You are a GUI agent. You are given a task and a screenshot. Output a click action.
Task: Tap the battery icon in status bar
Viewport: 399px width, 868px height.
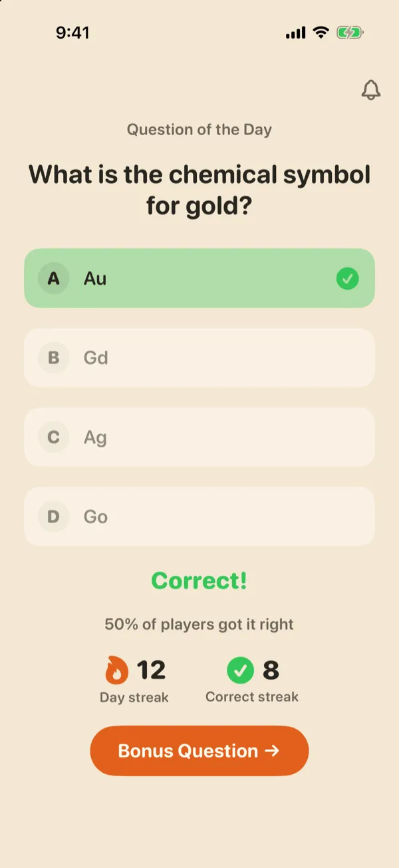pyautogui.click(x=350, y=33)
